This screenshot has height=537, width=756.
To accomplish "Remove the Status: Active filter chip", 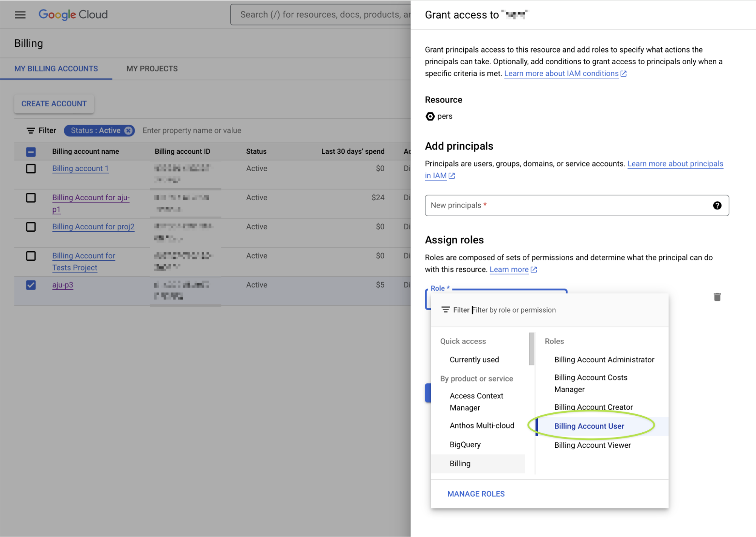I will click(x=129, y=131).
